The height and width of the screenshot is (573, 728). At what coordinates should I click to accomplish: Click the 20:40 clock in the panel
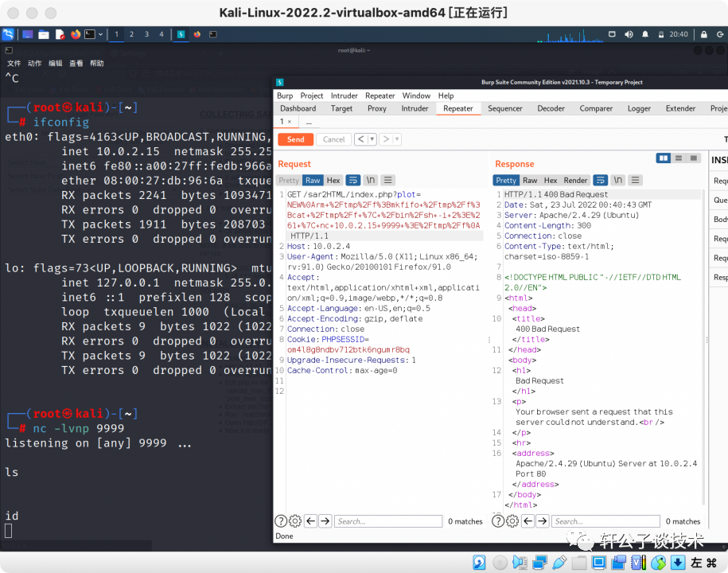(679, 34)
